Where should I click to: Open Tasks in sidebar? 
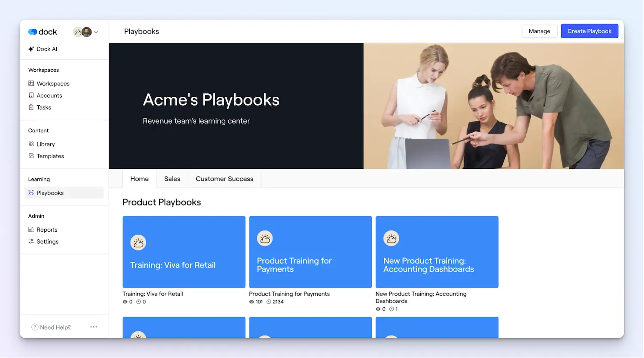click(44, 107)
